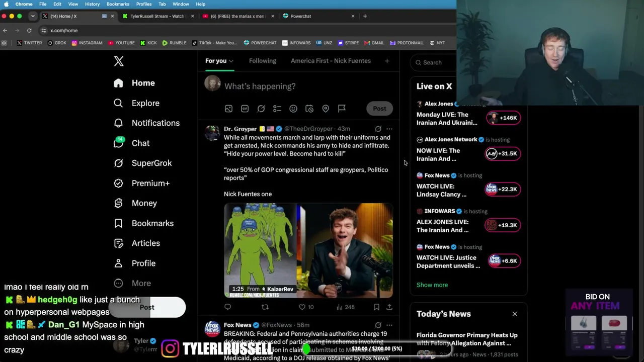Close the (FREE) the marias browser tab

point(273,16)
